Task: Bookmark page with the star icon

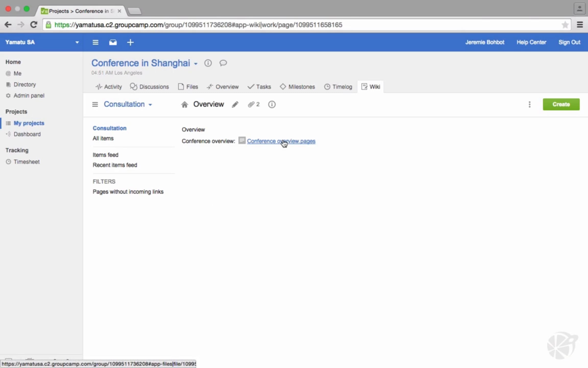Action: pos(565,25)
